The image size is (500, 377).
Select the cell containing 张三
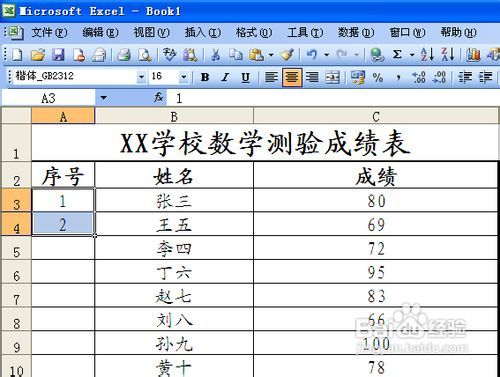pos(174,201)
